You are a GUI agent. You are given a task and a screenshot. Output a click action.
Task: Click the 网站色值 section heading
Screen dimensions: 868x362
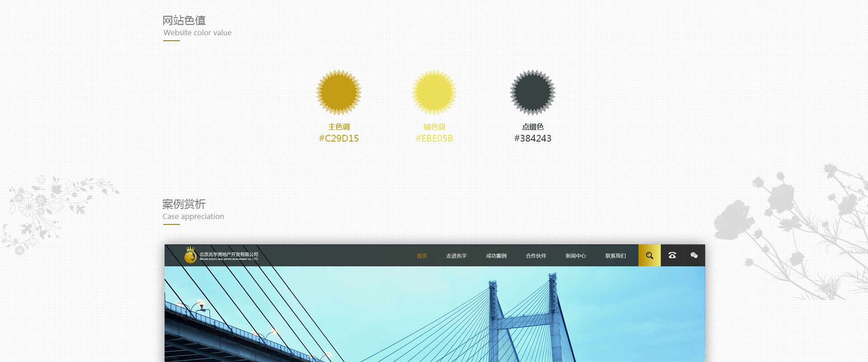click(184, 21)
